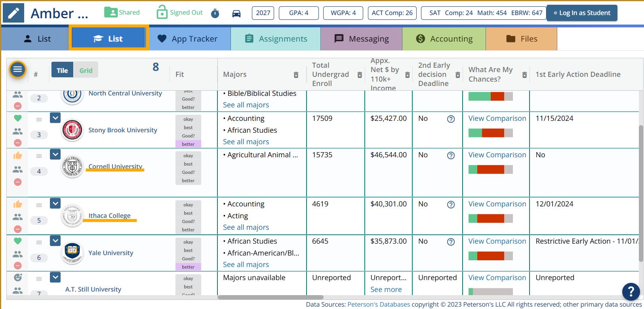Remove What Are My Chances column trash icon
Screen dimensions: 644x309
[x=524, y=75]
